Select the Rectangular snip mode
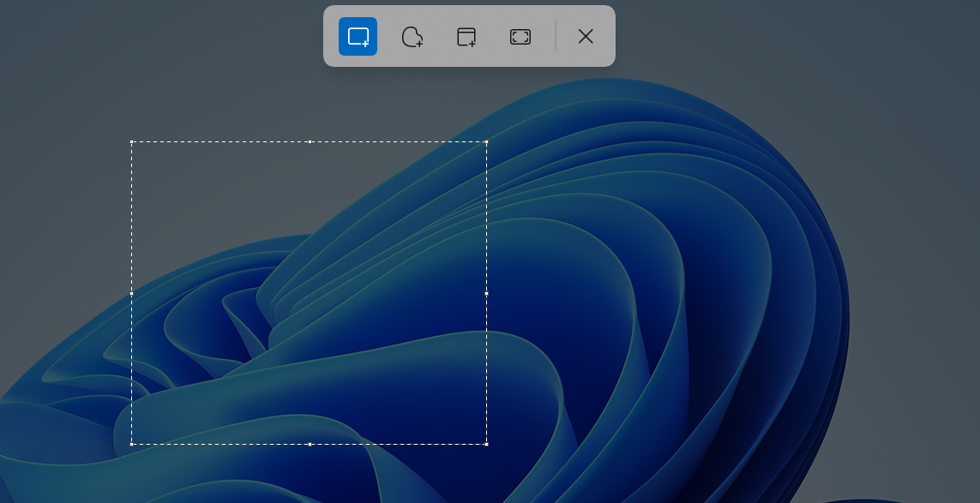This screenshot has width=980, height=503. [x=358, y=36]
